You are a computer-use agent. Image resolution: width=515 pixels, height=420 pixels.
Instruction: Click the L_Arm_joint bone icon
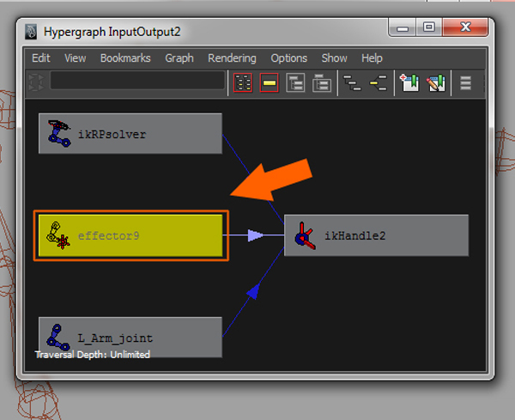[x=58, y=338]
